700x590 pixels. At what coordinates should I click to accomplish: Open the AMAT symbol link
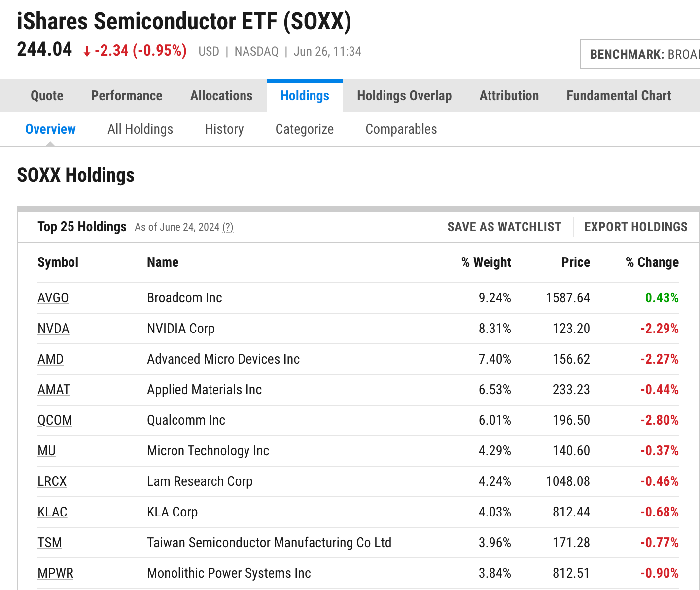pyautogui.click(x=54, y=390)
